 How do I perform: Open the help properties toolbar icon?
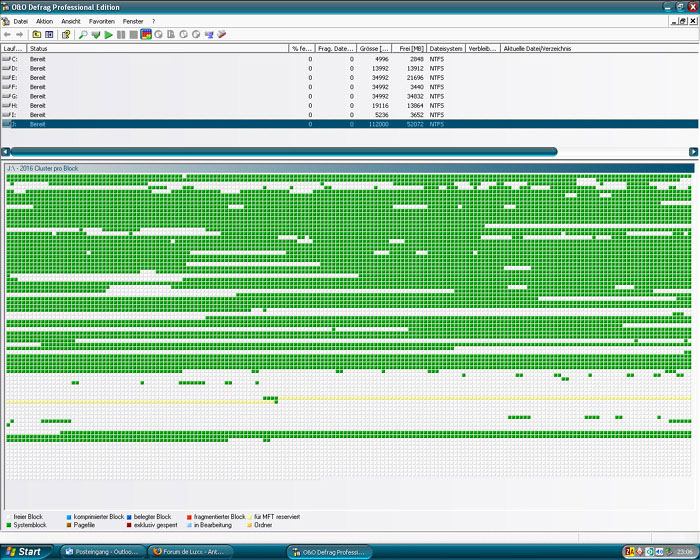click(x=66, y=34)
